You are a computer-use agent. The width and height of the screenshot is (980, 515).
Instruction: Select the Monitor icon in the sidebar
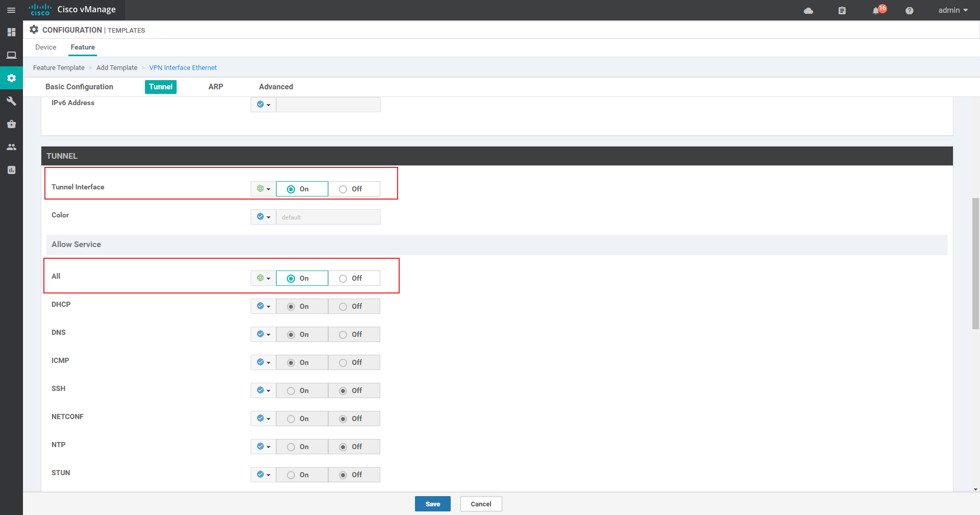[11, 55]
